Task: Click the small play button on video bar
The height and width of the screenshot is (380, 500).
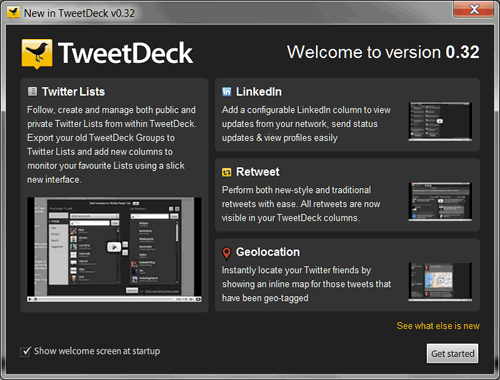Action: [x=30, y=299]
